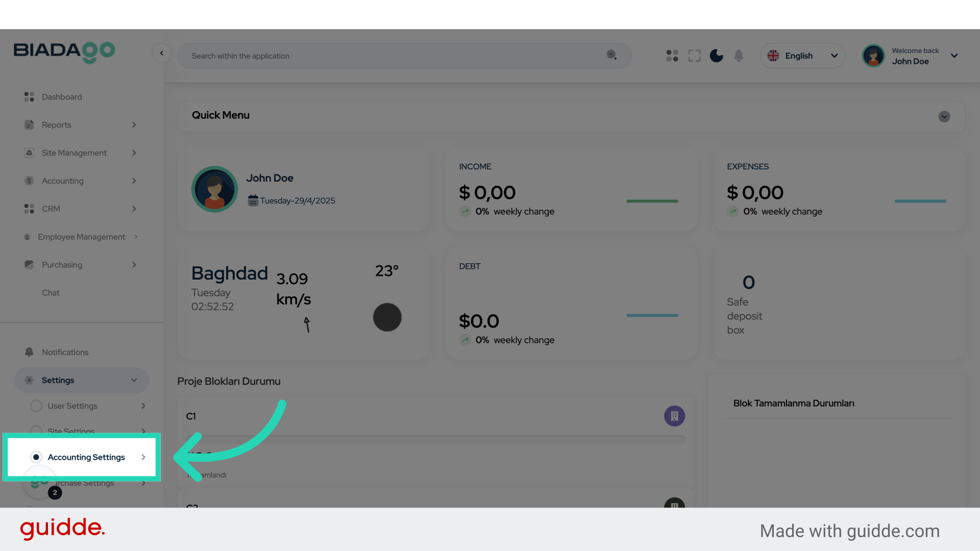The width and height of the screenshot is (980, 551).
Task: Select the Accounting Settings radio button
Action: (x=36, y=457)
